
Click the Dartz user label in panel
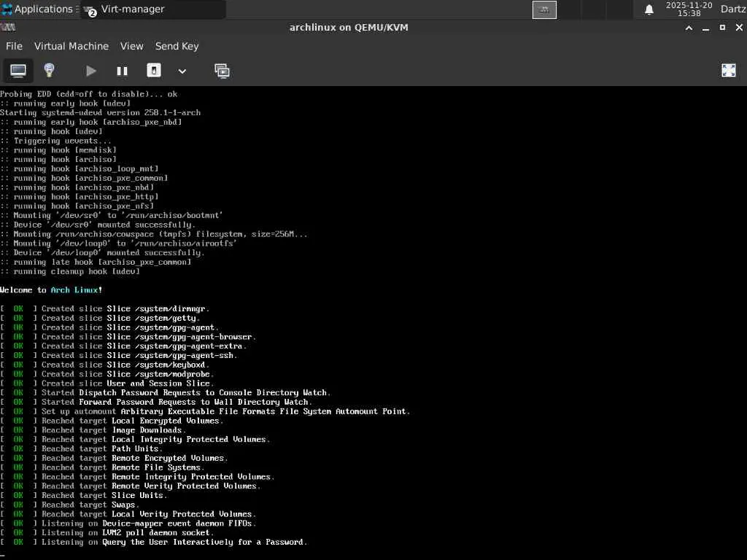coord(733,9)
